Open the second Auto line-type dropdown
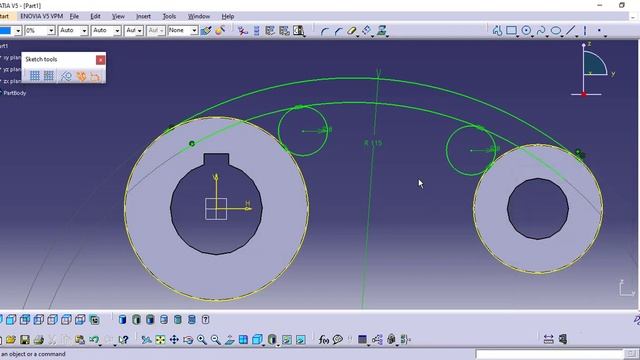This screenshot has width=640, height=360. [x=117, y=31]
